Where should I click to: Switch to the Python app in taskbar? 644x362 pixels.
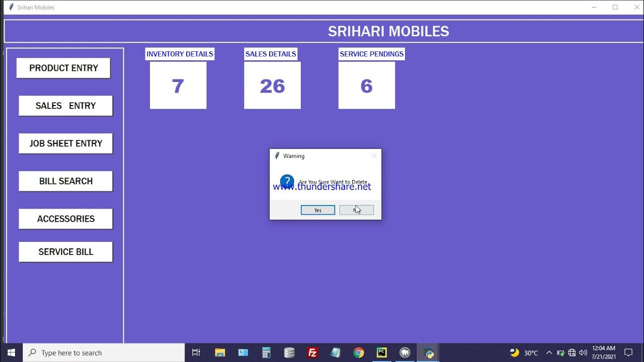click(429, 352)
